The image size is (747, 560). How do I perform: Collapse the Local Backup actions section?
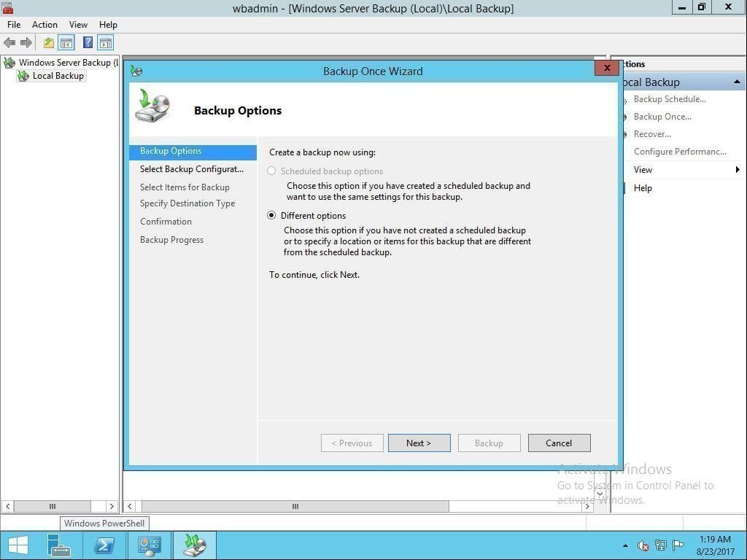pos(737,82)
